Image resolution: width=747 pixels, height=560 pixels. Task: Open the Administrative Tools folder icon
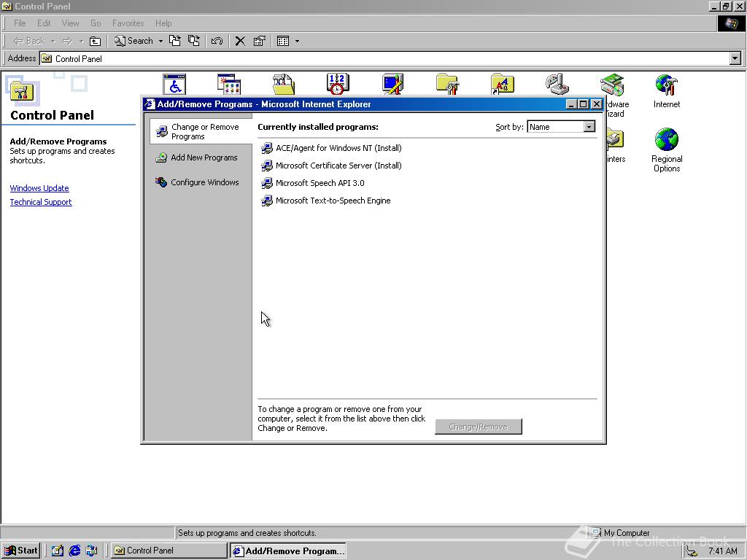click(284, 85)
